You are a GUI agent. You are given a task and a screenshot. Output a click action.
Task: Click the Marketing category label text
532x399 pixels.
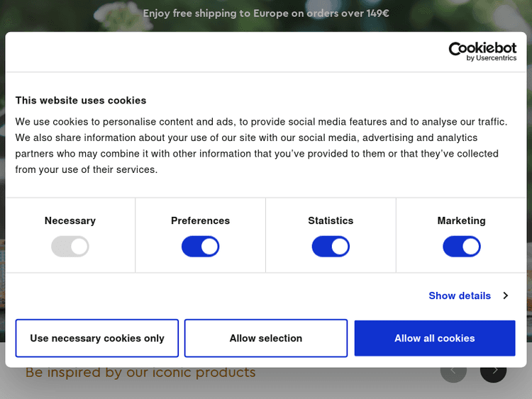(462, 220)
